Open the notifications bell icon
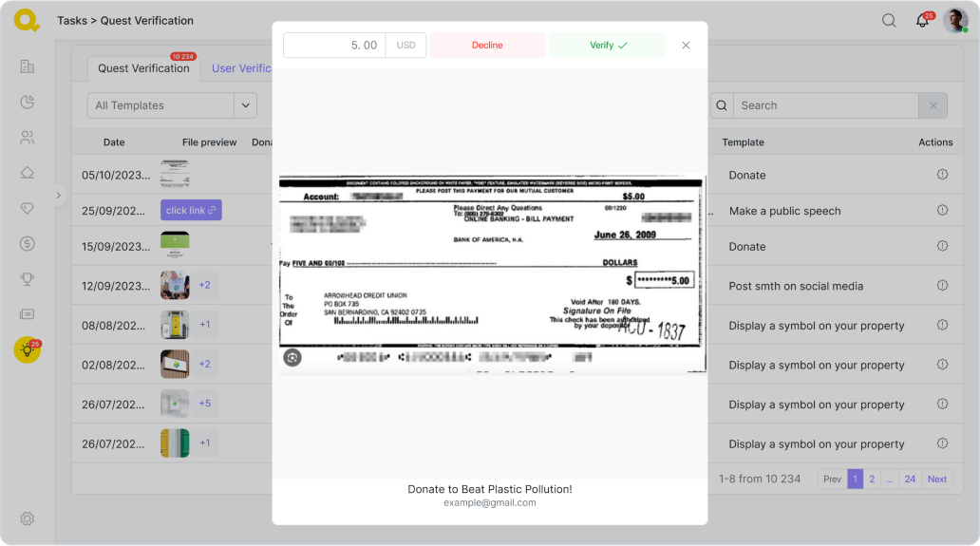This screenshot has width=980, height=546. 922,21
